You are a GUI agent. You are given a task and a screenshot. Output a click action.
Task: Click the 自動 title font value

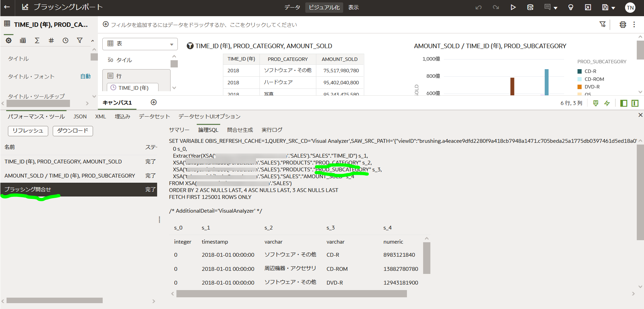85,76
